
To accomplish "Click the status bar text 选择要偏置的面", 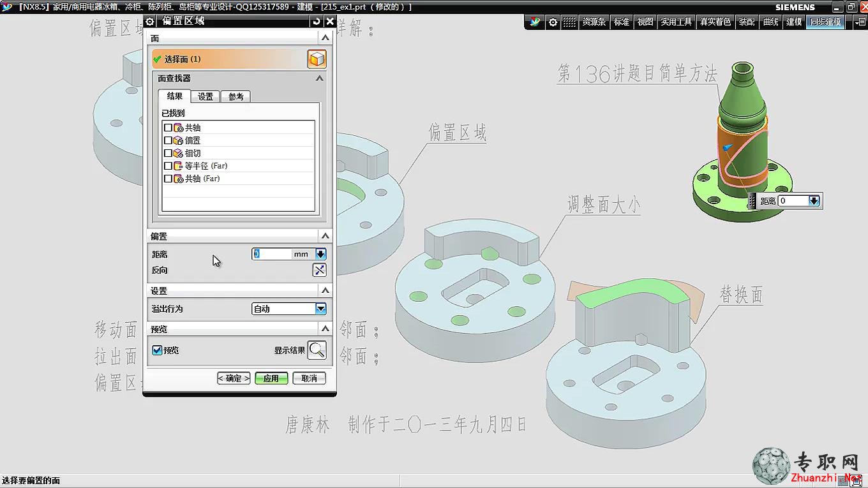I will [x=31, y=480].
